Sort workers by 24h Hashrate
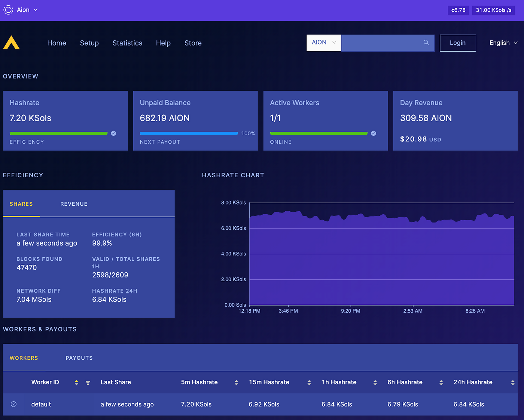Image resolution: width=524 pixels, height=420 pixels. tap(513, 383)
